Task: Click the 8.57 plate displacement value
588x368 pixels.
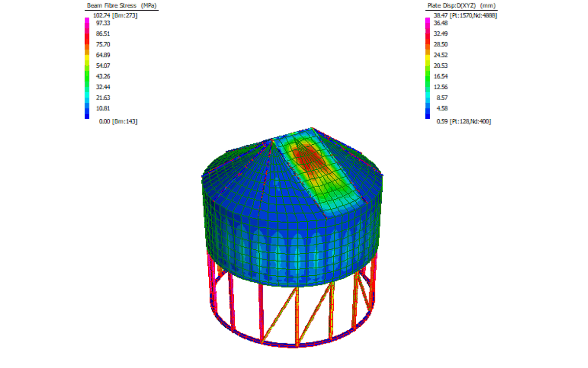Action: [x=441, y=98]
